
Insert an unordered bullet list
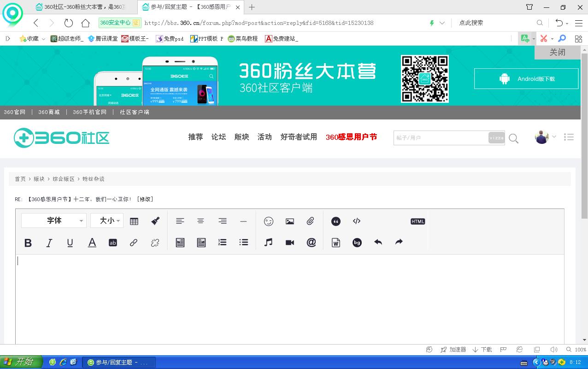coord(244,242)
